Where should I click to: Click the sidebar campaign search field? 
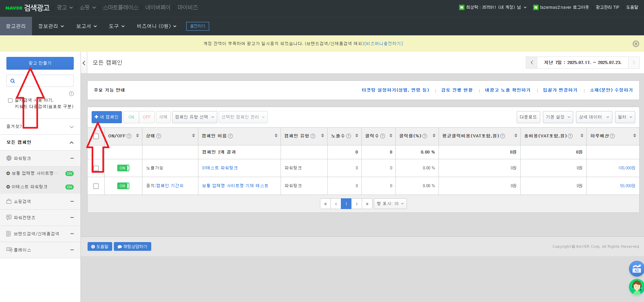40,81
